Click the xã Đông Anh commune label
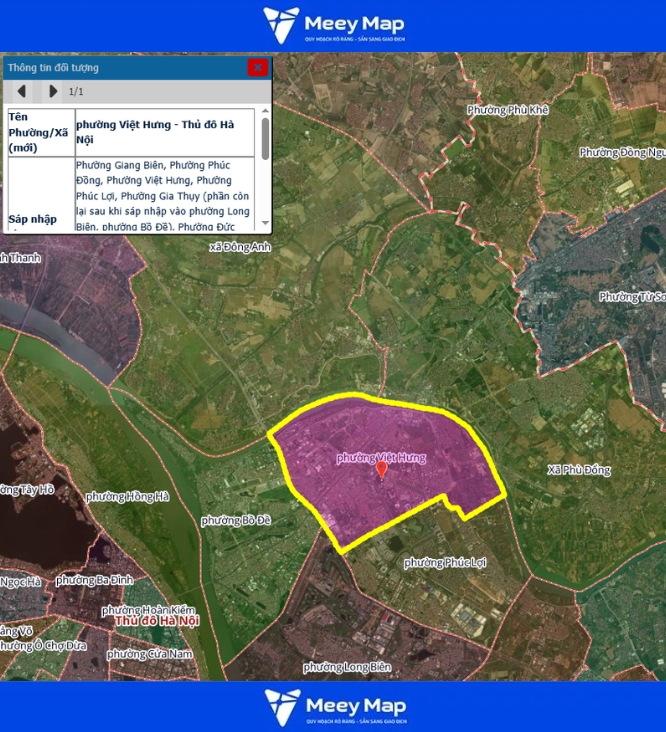This screenshot has width=666, height=732. pos(240,246)
